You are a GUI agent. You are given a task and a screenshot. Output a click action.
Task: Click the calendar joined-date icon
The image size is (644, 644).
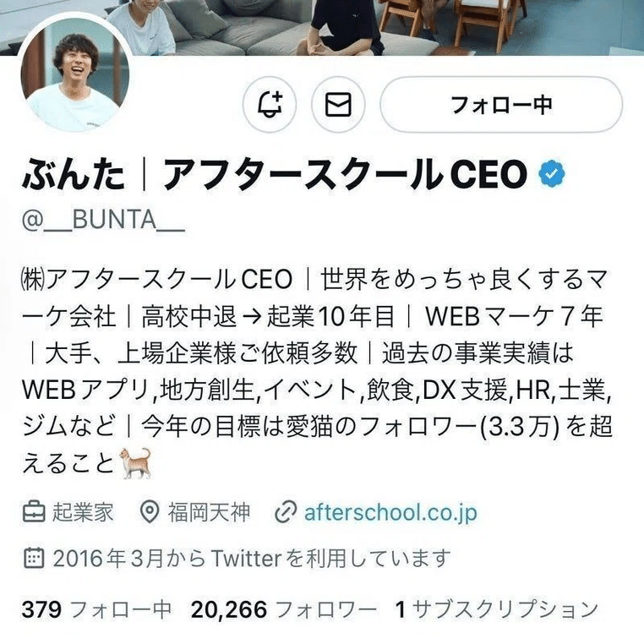(34, 558)
